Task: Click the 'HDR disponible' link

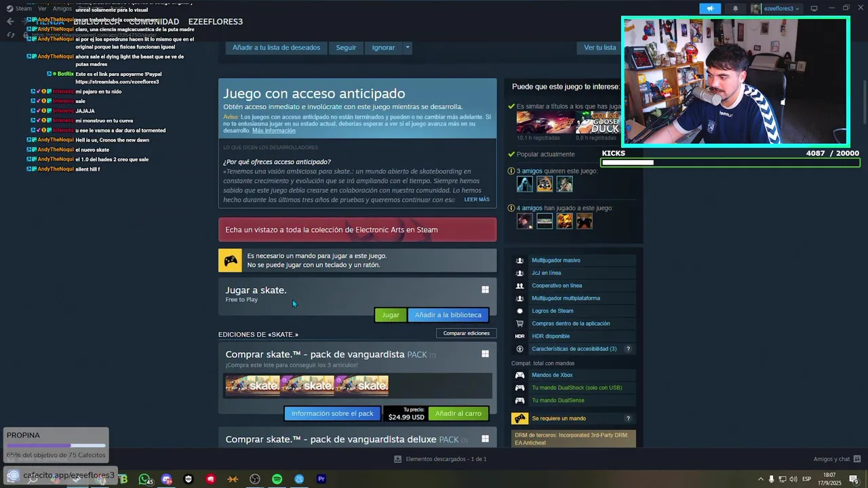Action: click(551, 336)
